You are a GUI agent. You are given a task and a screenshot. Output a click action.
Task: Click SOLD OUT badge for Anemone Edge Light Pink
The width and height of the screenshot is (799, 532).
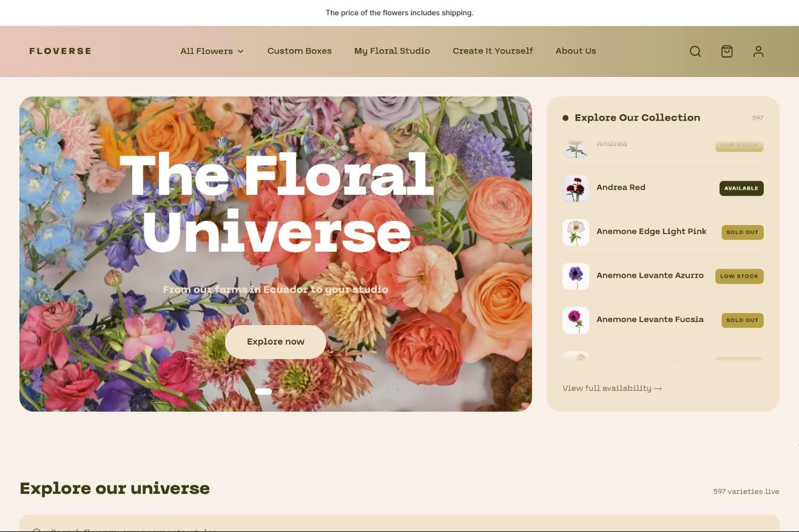(x=743, y=232)
